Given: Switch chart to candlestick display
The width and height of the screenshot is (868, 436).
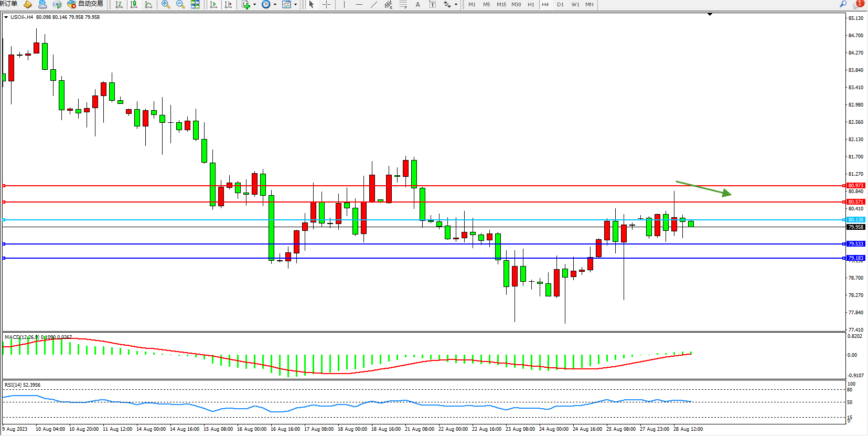Looking at the screenshot, I should coord(134,5).
